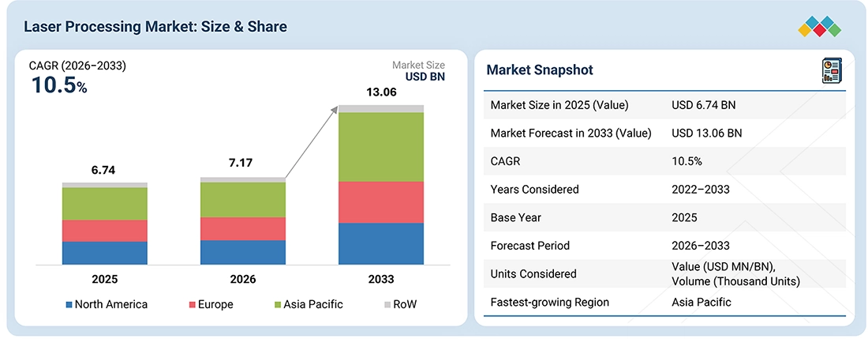
Task: Click the 'Market Snapshot' heading
Action: coord(540,70)
